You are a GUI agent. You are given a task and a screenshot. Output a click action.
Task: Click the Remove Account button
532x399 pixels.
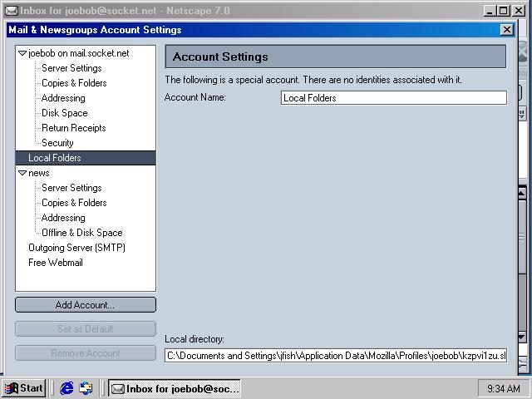(x=86, y=352)
